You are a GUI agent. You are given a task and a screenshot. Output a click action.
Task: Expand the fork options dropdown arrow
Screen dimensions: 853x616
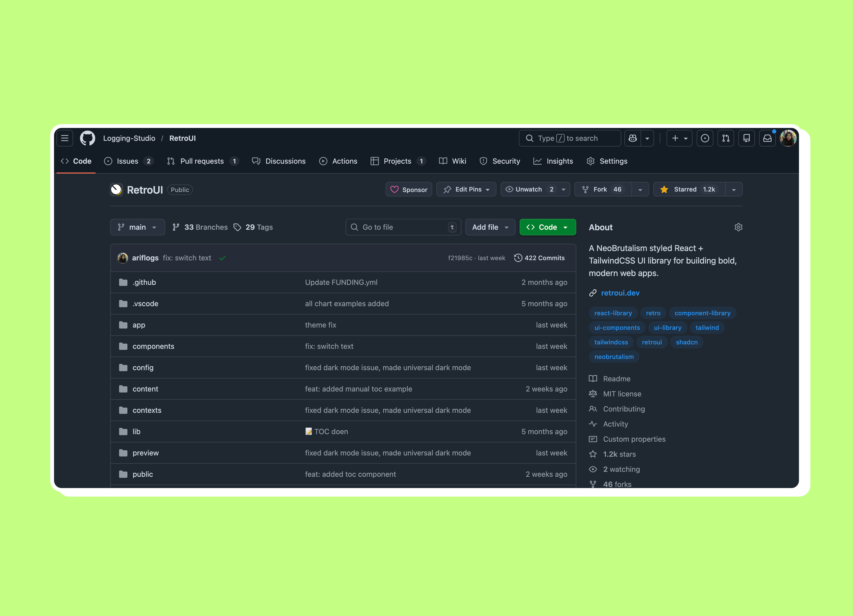coord(640,190)
